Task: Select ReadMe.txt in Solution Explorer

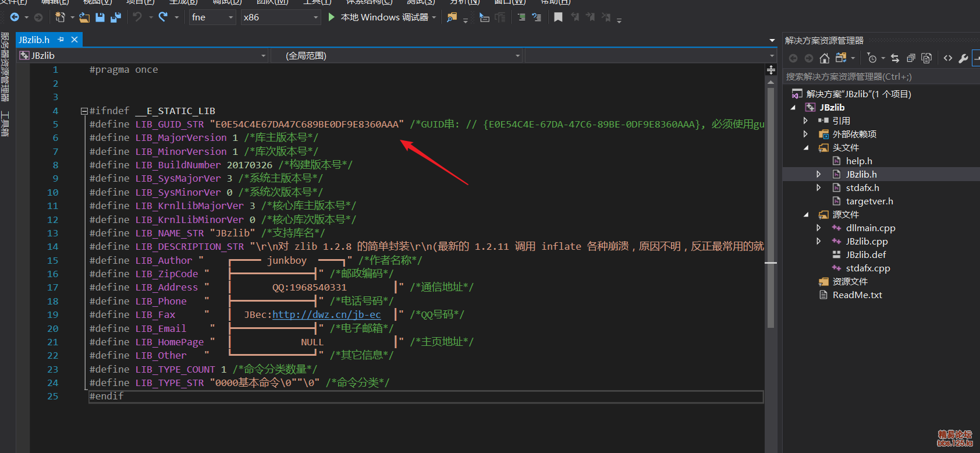Action: (857, 295)
